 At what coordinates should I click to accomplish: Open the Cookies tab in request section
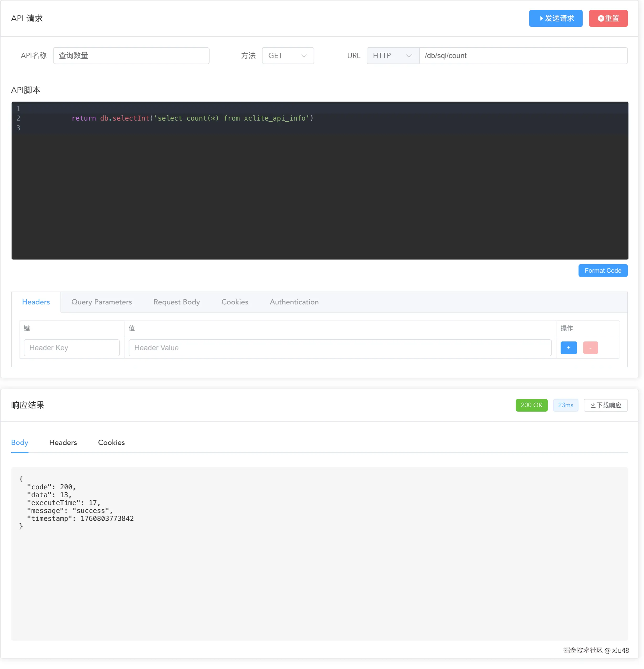click(x=235, y=302)
